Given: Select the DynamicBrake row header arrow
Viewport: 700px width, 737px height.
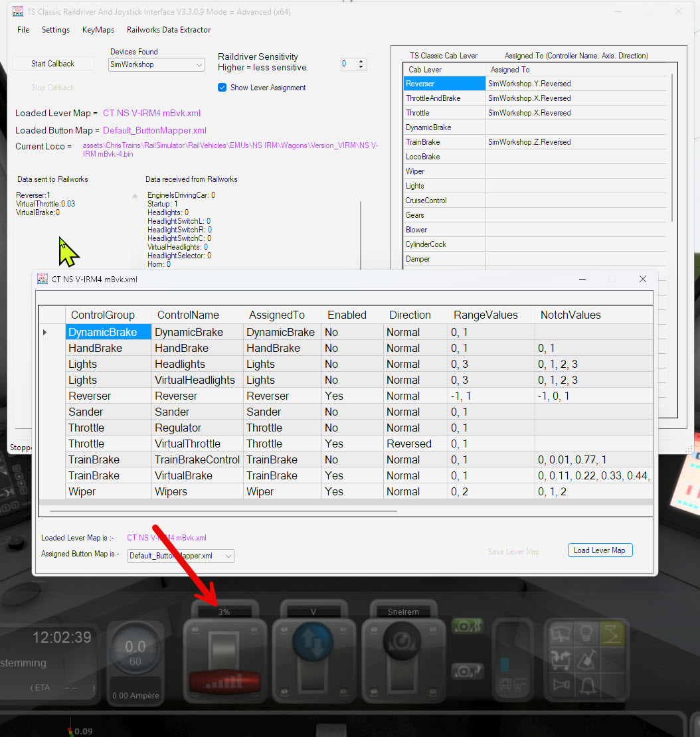Looking at the screenshot, I should (45, 332).
